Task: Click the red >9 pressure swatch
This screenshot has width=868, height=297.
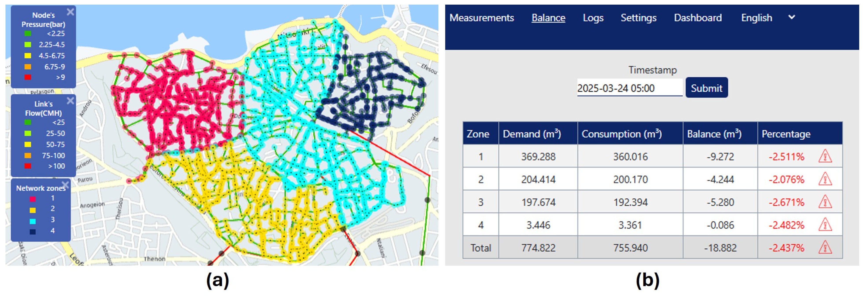Action: [x=28, y=77]
